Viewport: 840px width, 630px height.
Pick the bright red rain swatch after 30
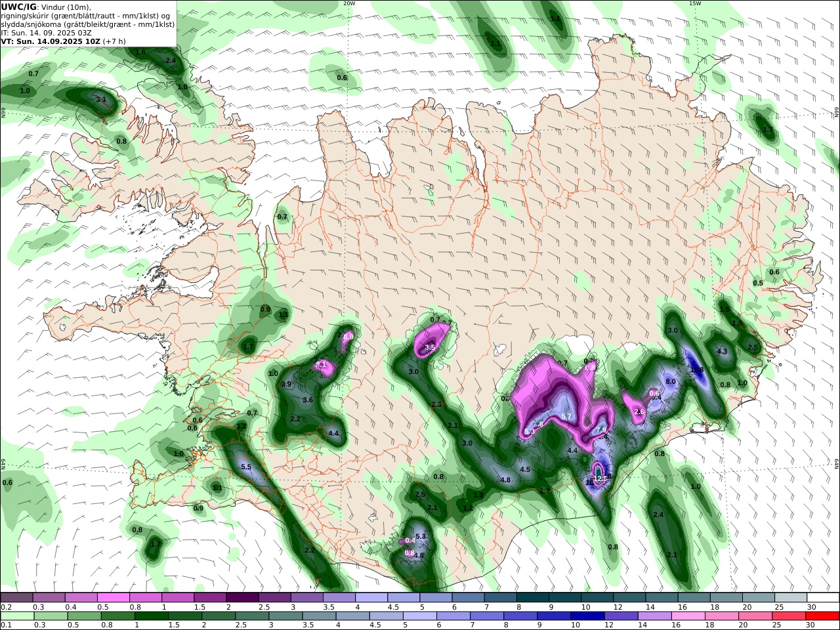pyautogui.click(x=823, y=616)
